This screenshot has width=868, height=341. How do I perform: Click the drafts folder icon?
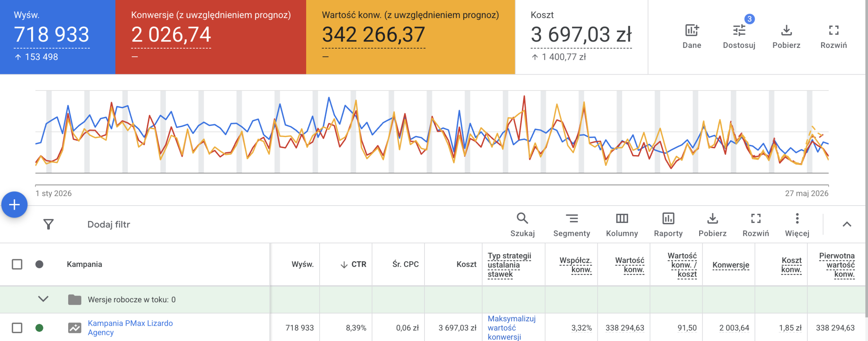click(x=75, y=300)
